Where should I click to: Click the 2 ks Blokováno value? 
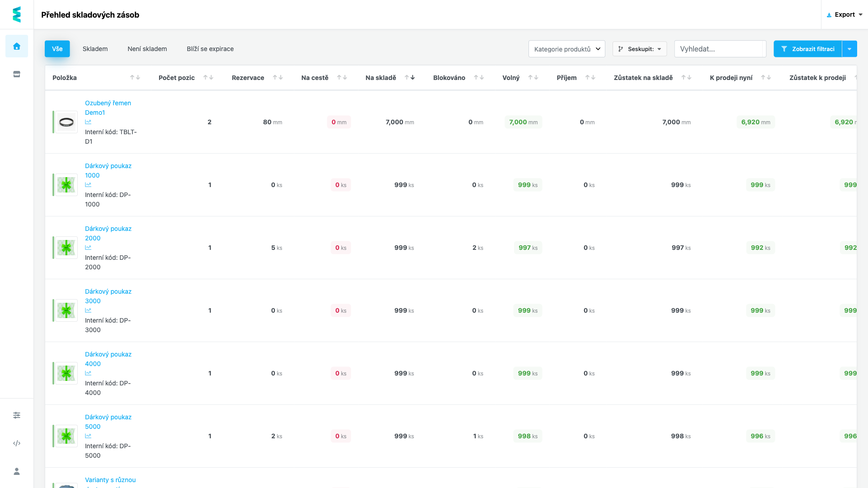(478, 248)
